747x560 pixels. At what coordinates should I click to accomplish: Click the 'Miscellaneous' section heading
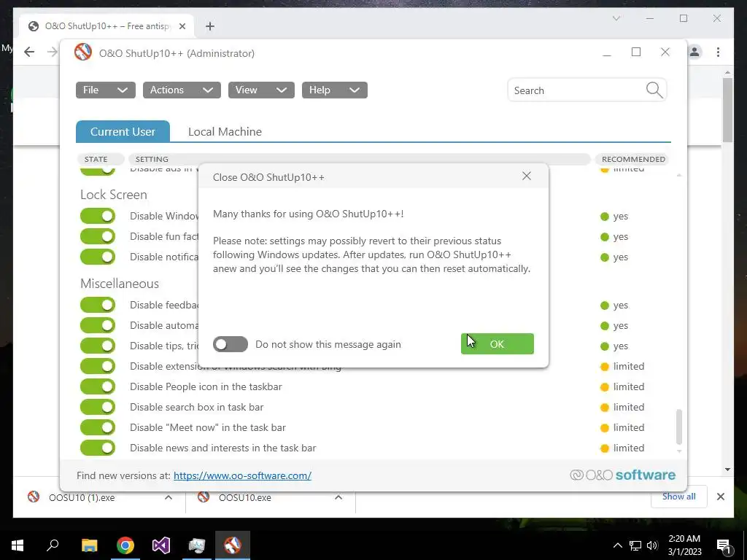pyautogui.click(x=120, y=284)
